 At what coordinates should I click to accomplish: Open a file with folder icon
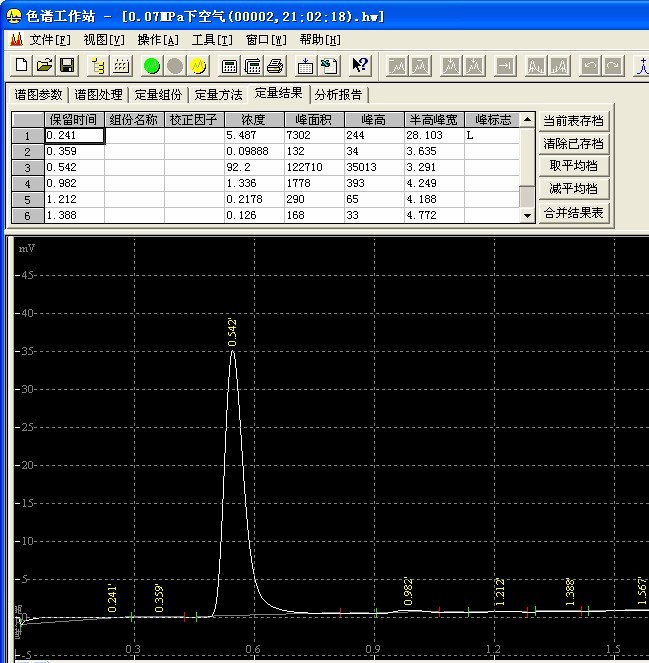[45, 66]
